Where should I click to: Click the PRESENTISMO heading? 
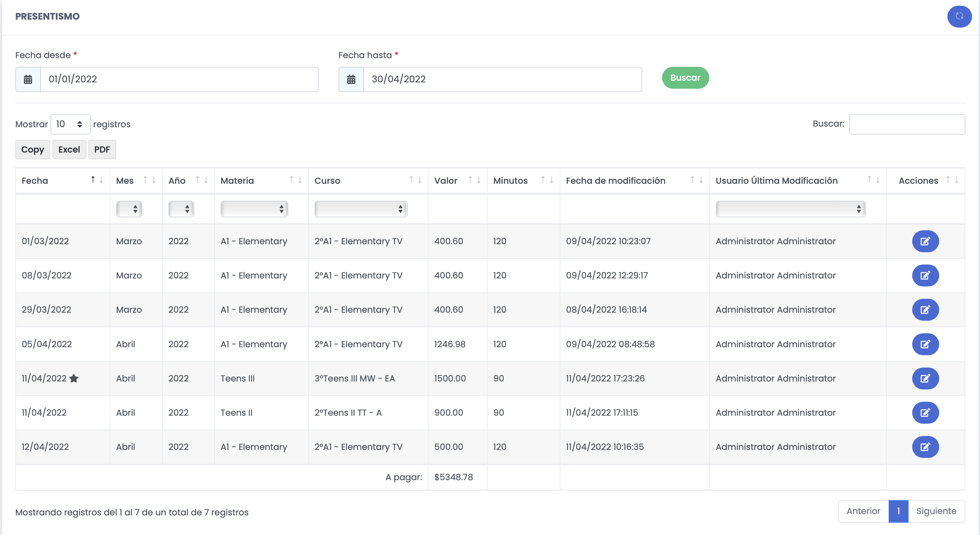coord(47,16)
